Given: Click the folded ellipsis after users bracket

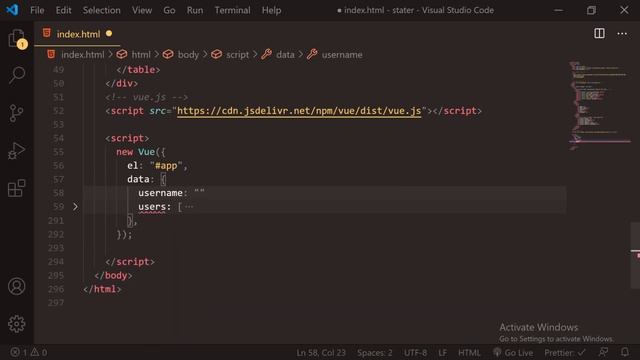Looking at the screenshot, I should point(189,207).
